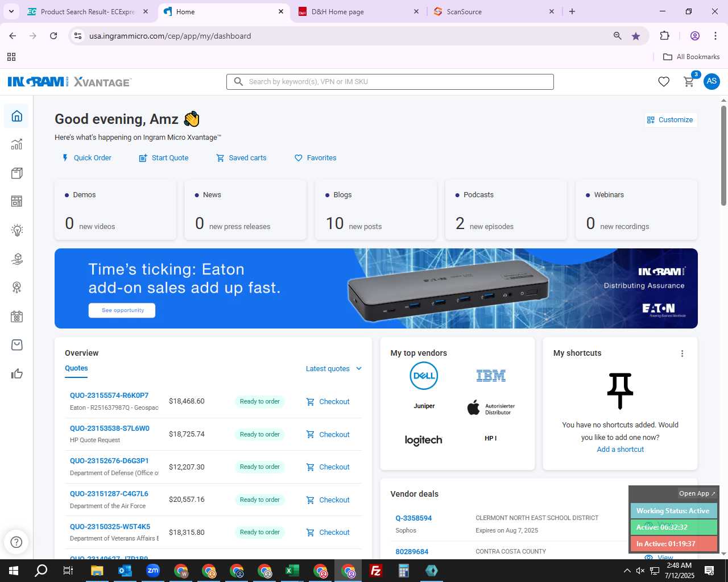
Task: Open the Podcasts 2 new episodes card
Action: (506, 210)
